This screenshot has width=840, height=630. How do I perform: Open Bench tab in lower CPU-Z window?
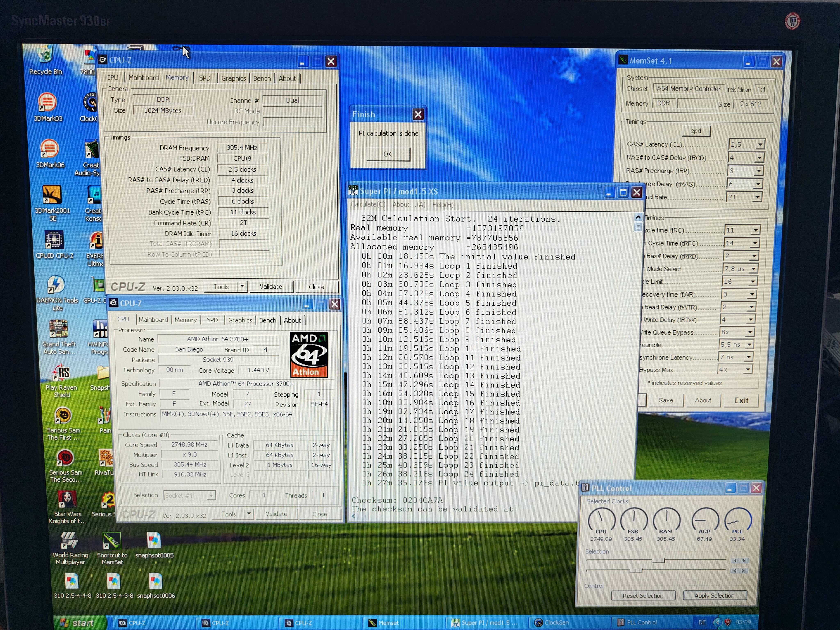click(267, 320)
